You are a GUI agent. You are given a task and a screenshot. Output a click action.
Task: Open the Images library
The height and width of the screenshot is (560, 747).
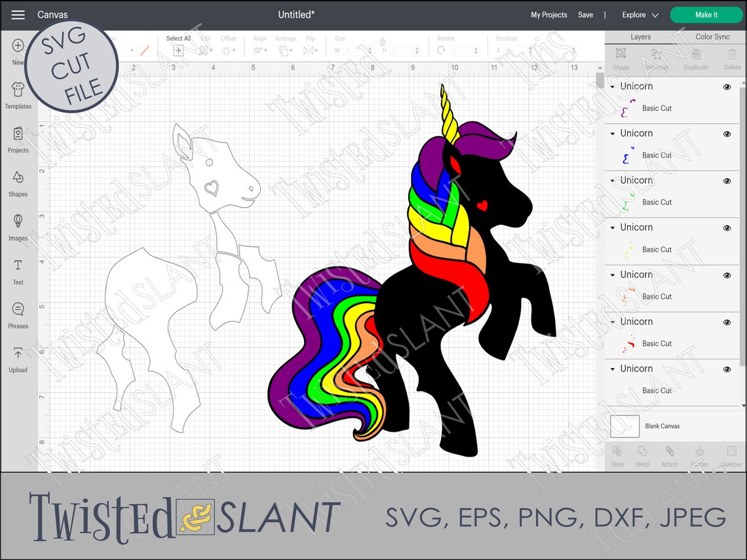[18, 228]
